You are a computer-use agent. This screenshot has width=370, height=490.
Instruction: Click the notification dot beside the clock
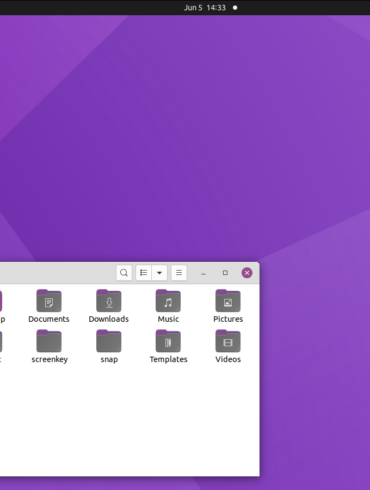click(x=235, y=8)
